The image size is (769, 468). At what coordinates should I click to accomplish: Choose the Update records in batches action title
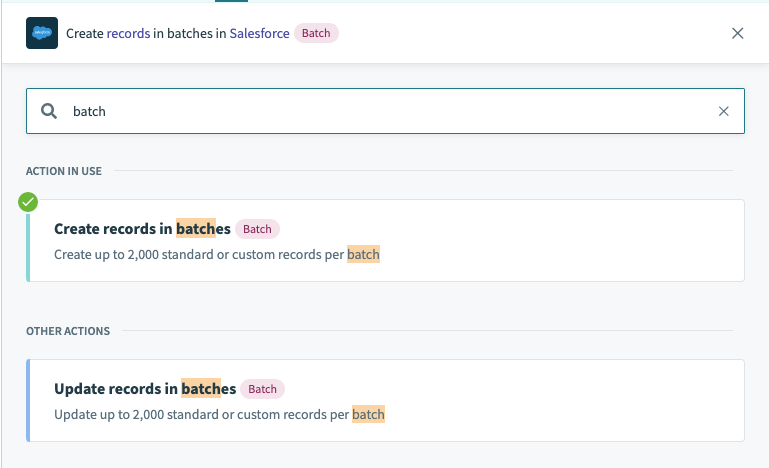click(x=144, y=389)
